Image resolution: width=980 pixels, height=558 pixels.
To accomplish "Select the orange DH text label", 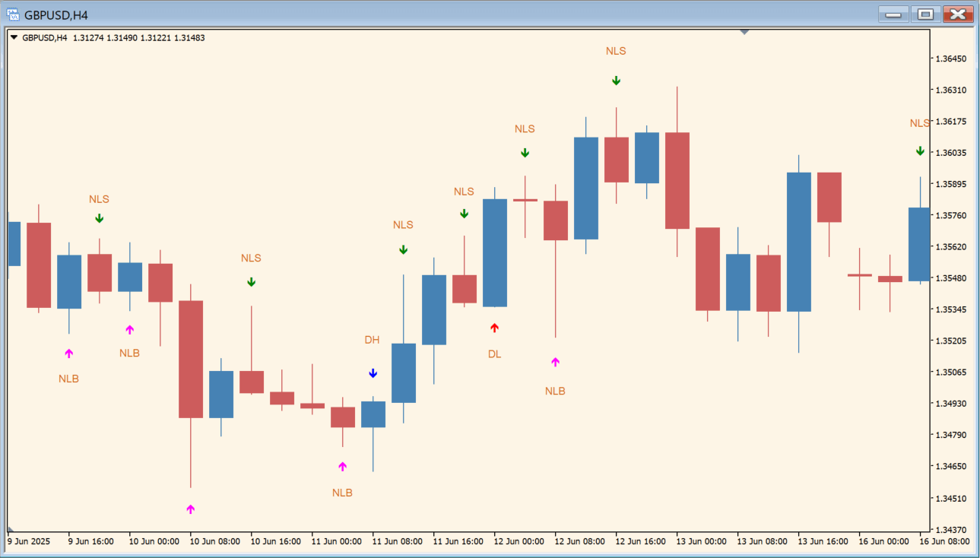I will point(372,340).
